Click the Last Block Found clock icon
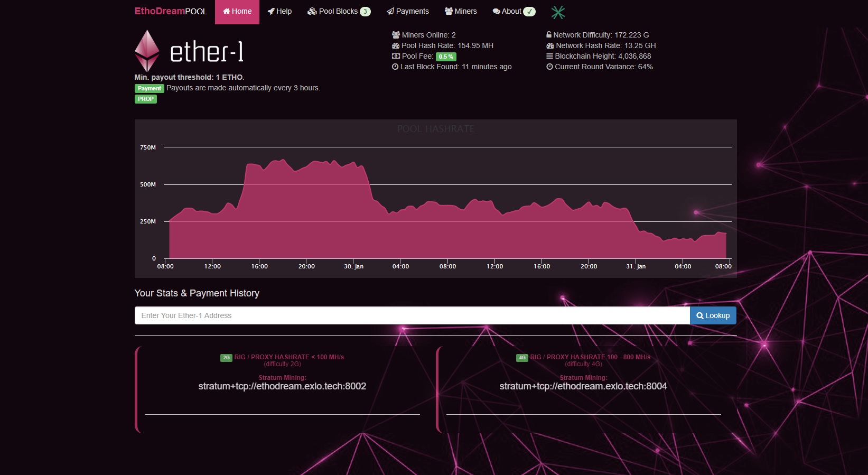The height and width of the screenshot is (475, 868). coord(395,67)
